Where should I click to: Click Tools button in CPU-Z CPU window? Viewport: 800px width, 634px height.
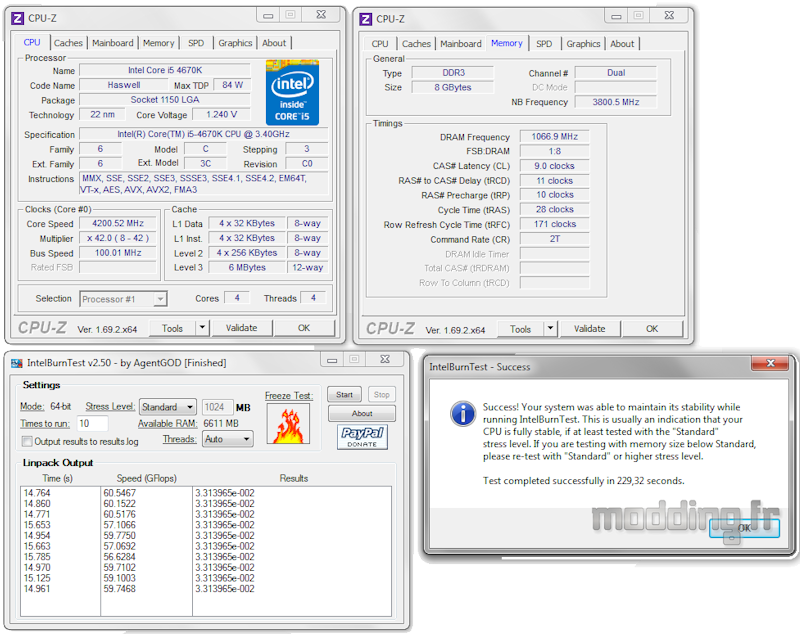click(x=172, y=328)
